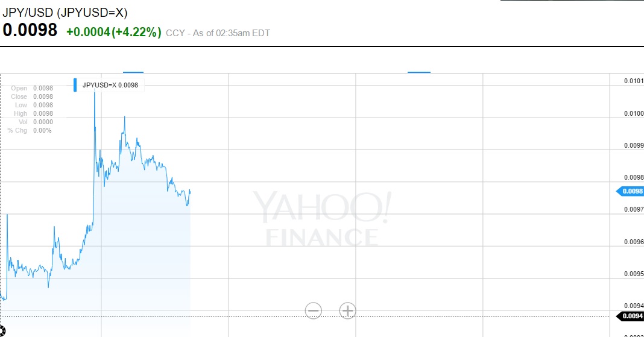Click the JPY/USD (JPYUSD=X) title
644x337 pixels.
(65, 13)
